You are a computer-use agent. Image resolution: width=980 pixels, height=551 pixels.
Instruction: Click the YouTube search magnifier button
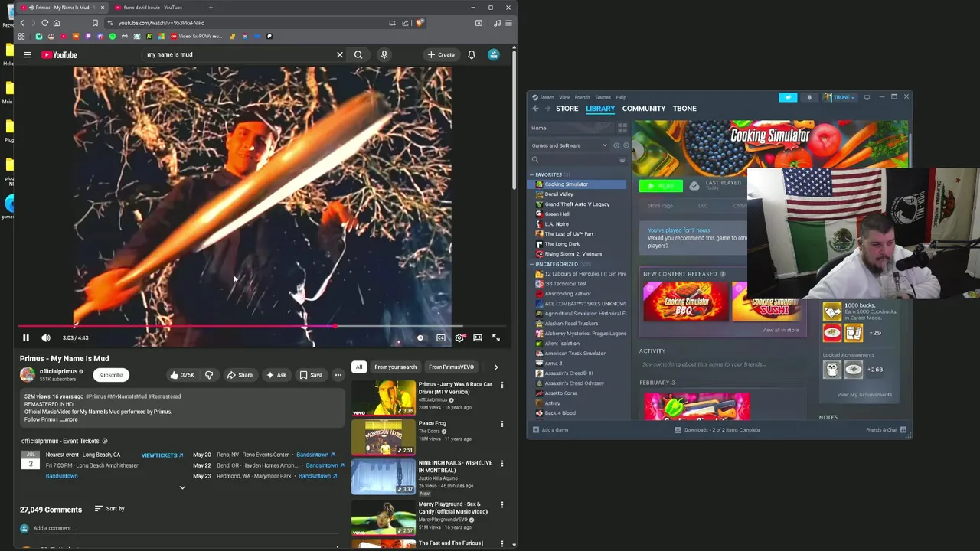tap(358, 54)
